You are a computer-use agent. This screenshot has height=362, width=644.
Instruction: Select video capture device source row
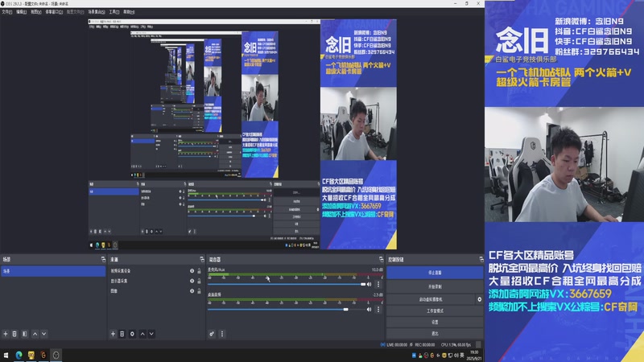coord(155,271)
